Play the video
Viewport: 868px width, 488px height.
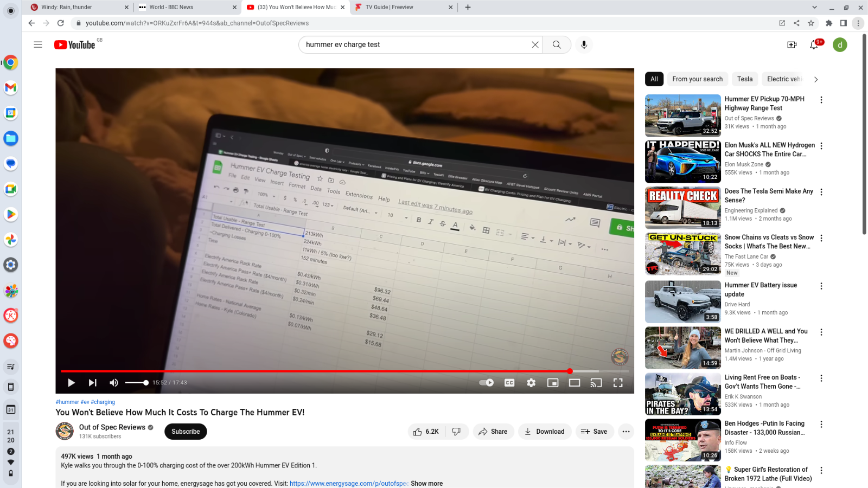pos(71,383)
